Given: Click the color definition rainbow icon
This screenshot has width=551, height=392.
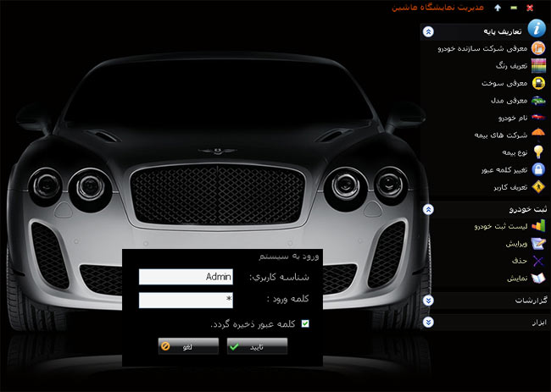Looking at the screenshot, I should click(x=538, y=66).
